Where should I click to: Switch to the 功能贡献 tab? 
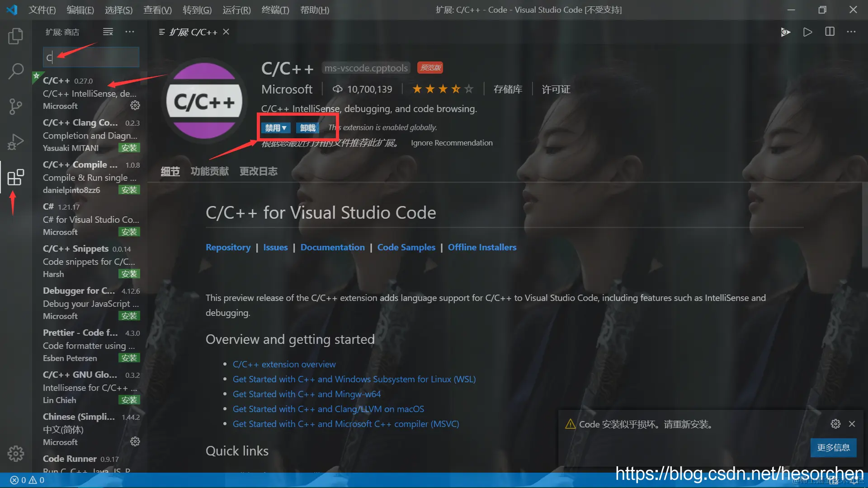click(209, 171)
